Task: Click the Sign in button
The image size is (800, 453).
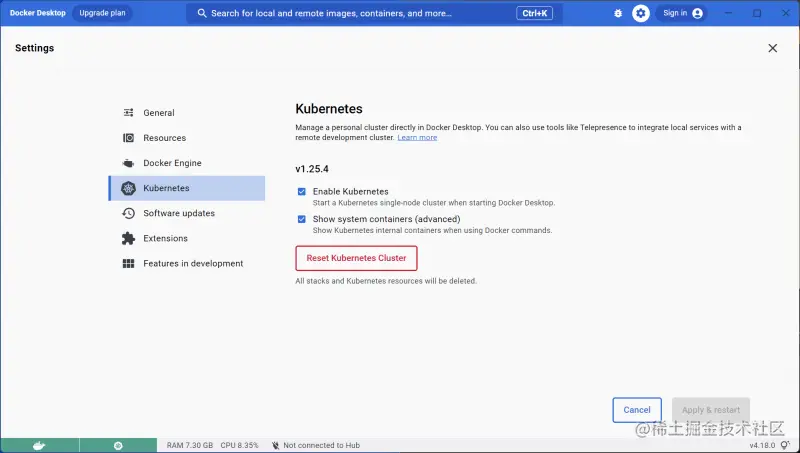Action: click(x=683, y=13)
